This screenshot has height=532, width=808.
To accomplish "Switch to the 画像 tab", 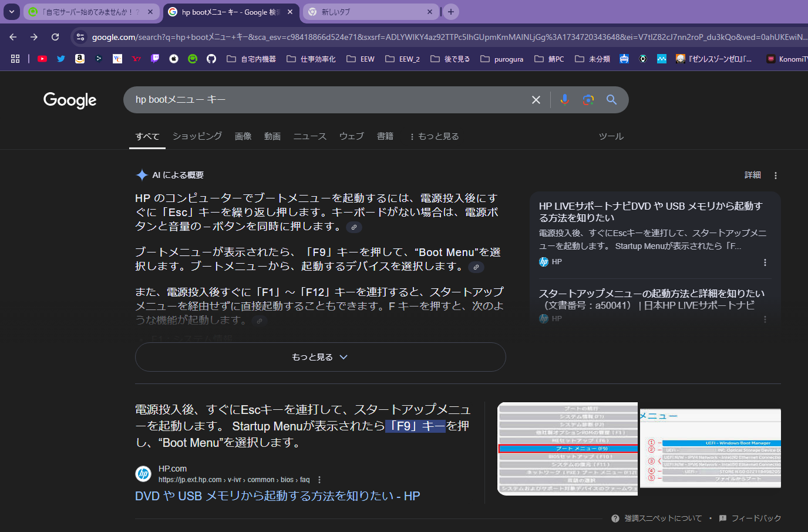I will pos(243,136).
